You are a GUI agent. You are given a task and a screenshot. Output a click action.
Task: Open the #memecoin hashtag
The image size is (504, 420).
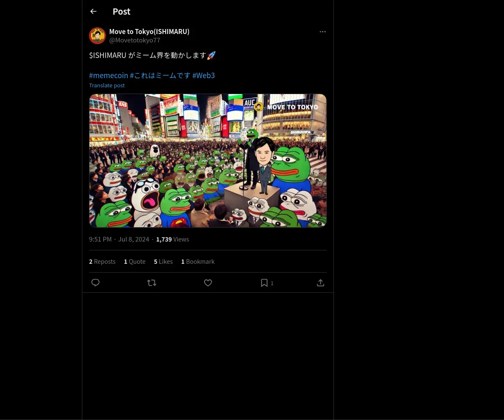(108, 76)
